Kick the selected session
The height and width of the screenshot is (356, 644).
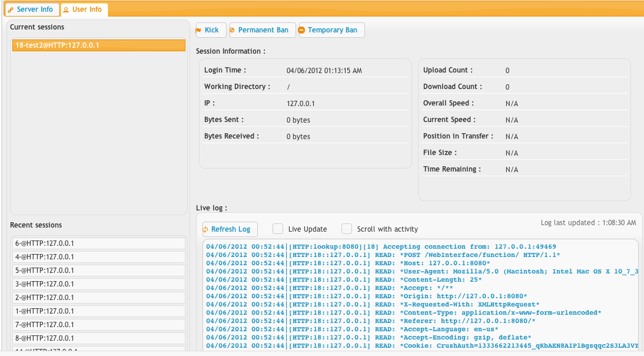coord(211,30)
